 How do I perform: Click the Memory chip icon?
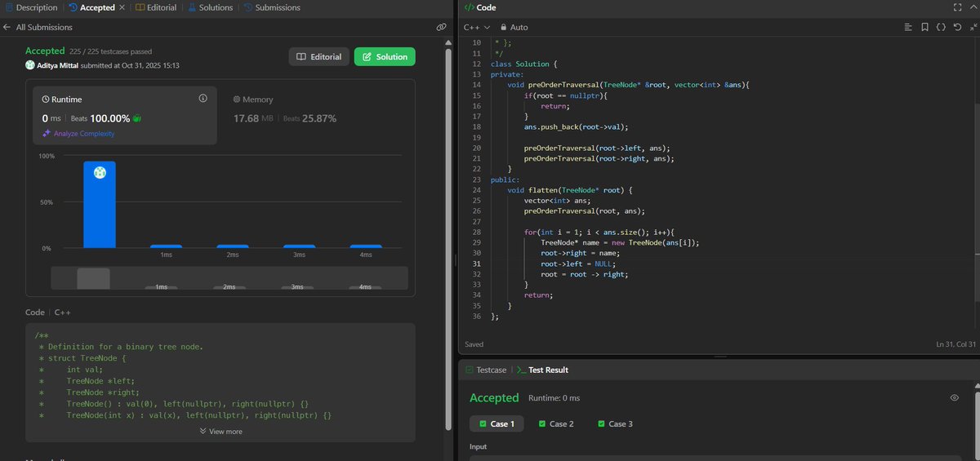[237, 99]
